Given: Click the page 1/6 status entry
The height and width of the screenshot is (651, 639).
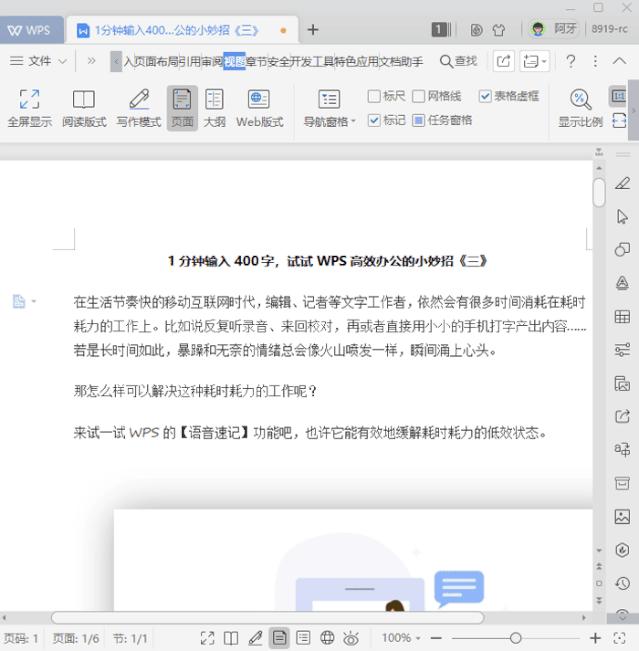Looking at the screenshot, I should tap(76, 638).
